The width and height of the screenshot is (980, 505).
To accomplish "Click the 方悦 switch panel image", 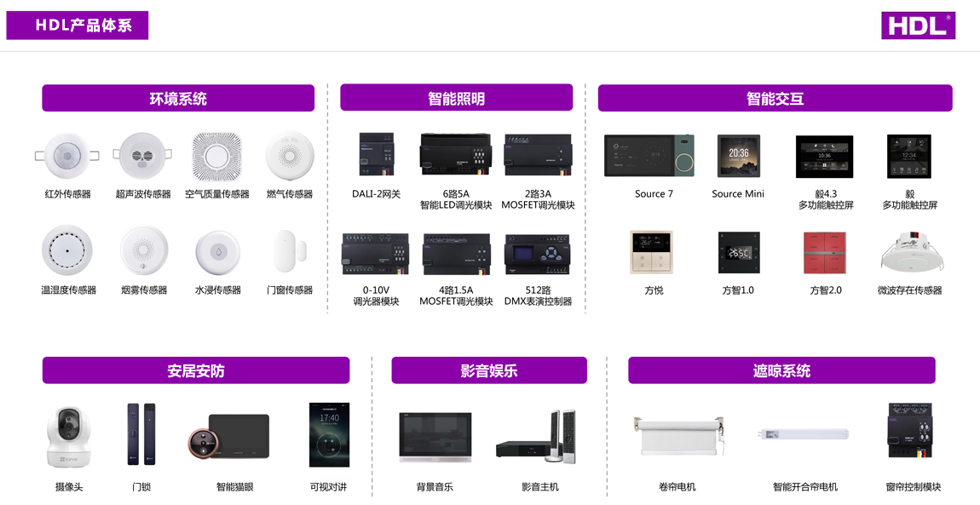I will (x=652, y=252).
